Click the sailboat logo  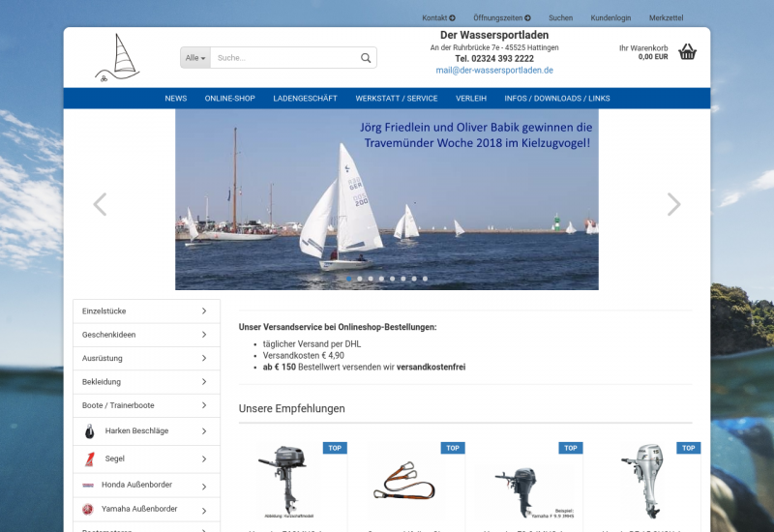[x=117, y=58]
